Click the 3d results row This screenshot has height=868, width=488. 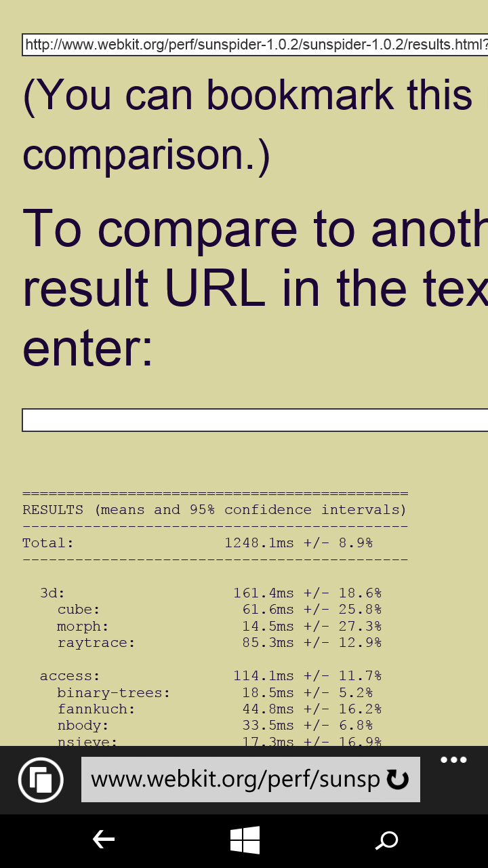click(x=210, y=593)
